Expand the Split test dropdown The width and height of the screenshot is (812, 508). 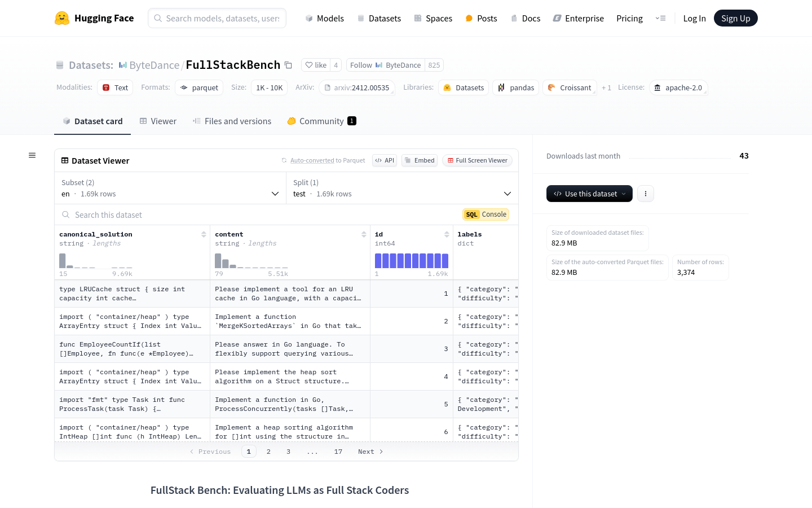pos(402,188)
